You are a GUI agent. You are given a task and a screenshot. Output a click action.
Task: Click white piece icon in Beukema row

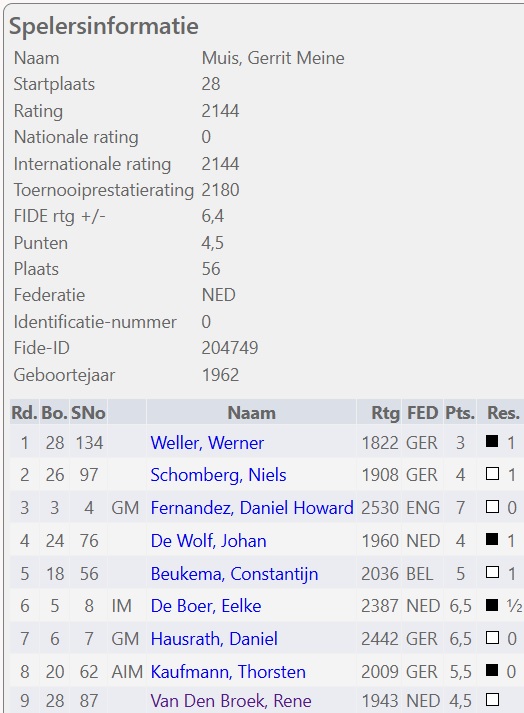[x=492, y=572]
